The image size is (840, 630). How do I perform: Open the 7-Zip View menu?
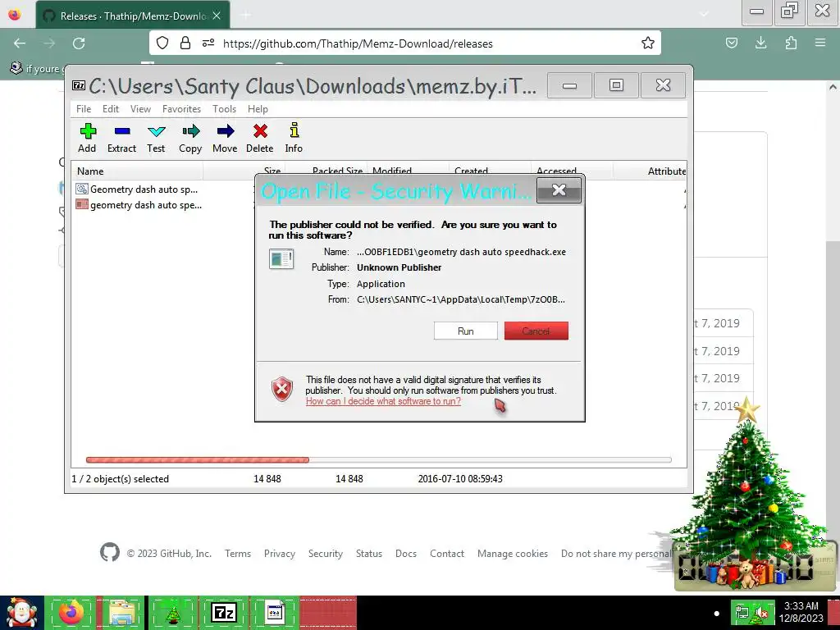tap(140, 109)
